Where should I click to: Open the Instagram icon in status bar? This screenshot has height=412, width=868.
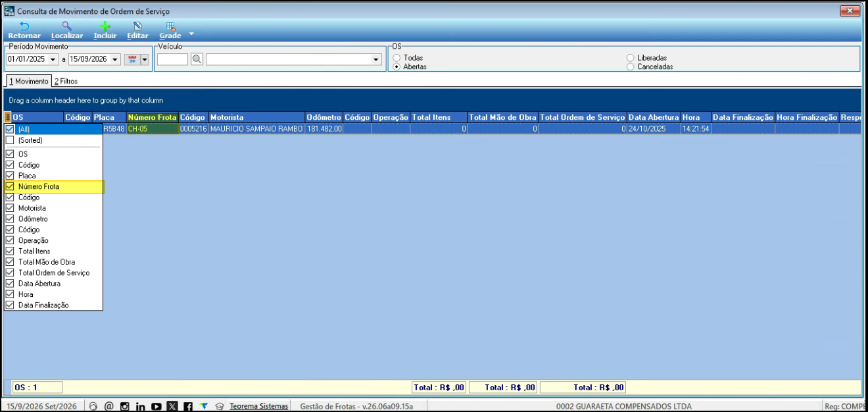click(125, 406)
